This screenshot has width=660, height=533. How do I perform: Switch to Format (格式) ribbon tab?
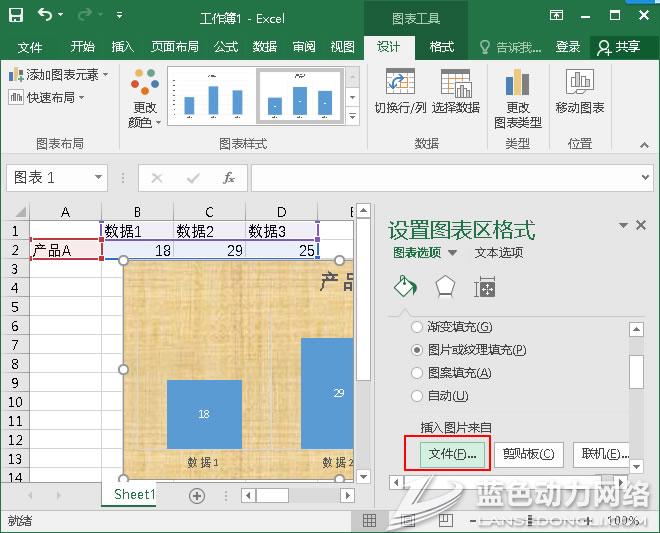(x=441, y=47)
